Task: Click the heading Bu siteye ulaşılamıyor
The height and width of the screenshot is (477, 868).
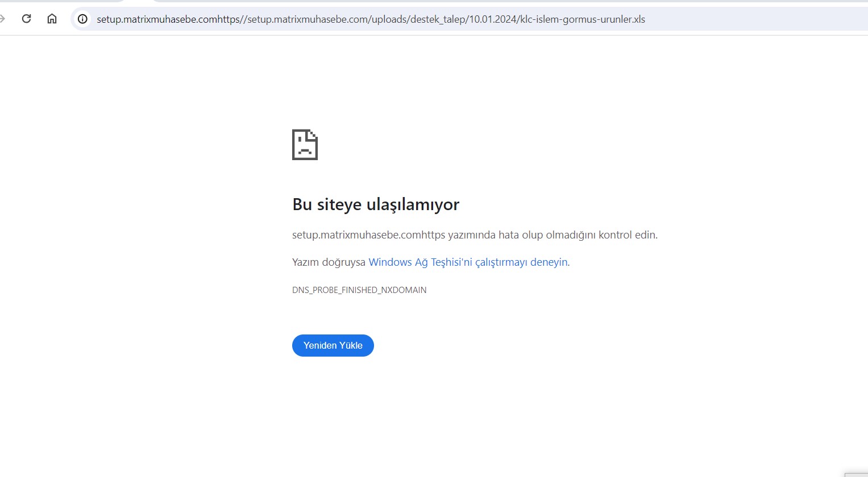Action: [376, 204]
